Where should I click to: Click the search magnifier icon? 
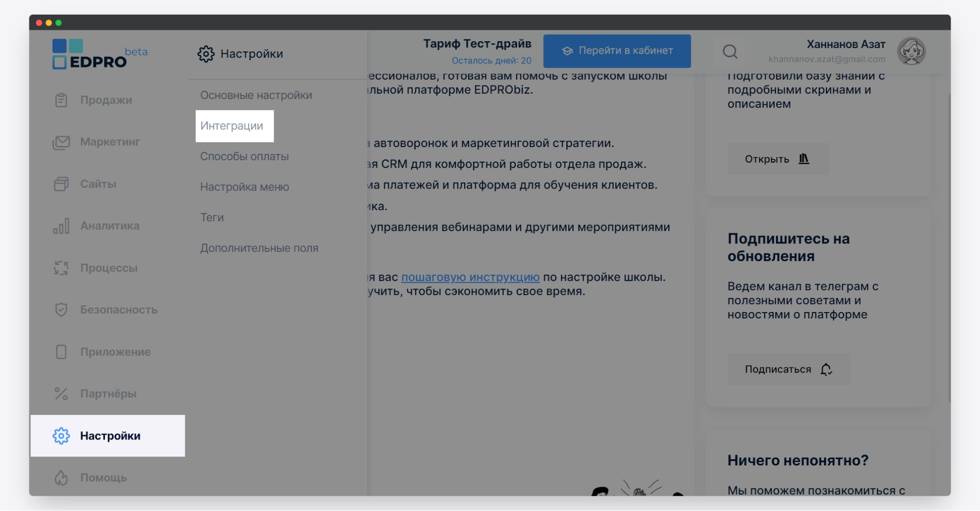[x=730, y=51]
